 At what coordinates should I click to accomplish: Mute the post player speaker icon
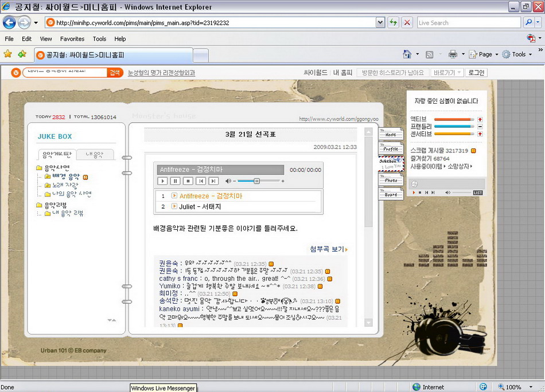228,181
